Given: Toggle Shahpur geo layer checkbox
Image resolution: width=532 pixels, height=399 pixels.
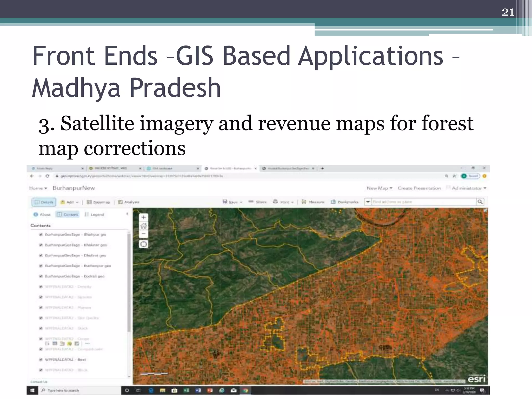Looking at the screenshot, I should pos(41,235).
